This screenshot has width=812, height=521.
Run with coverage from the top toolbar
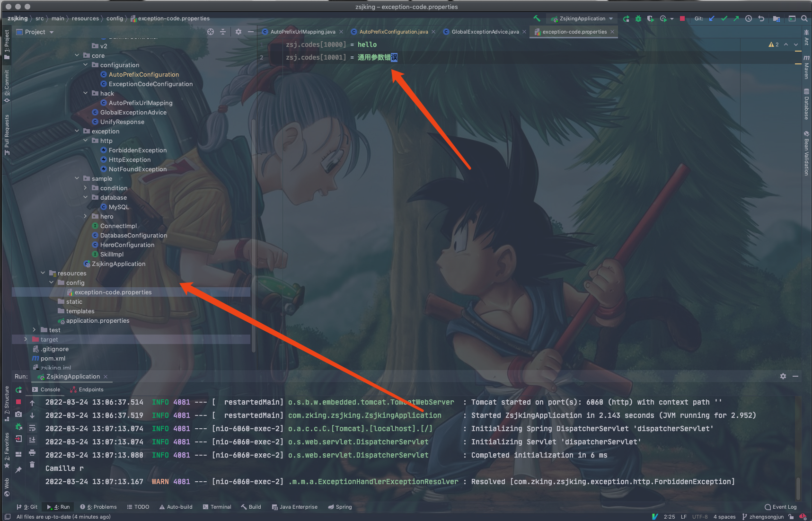[651, 18]
